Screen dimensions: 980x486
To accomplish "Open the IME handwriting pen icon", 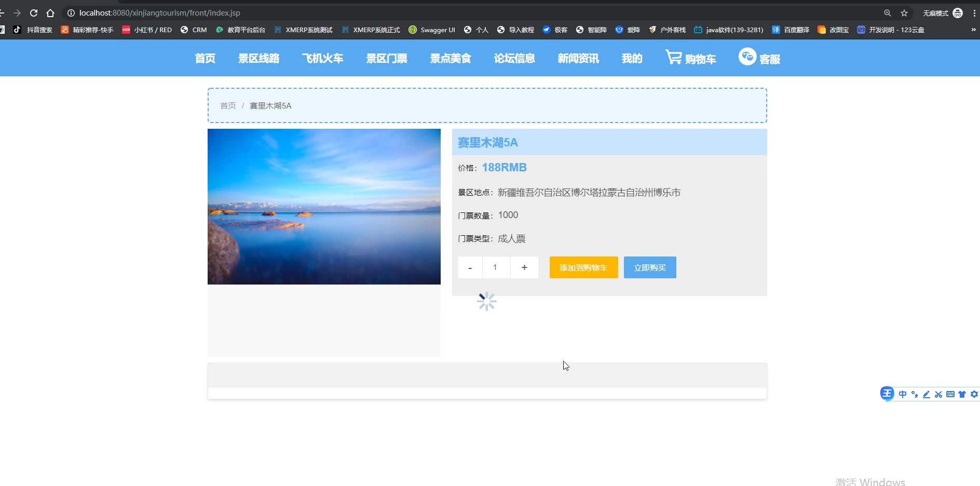I will 927,395.
